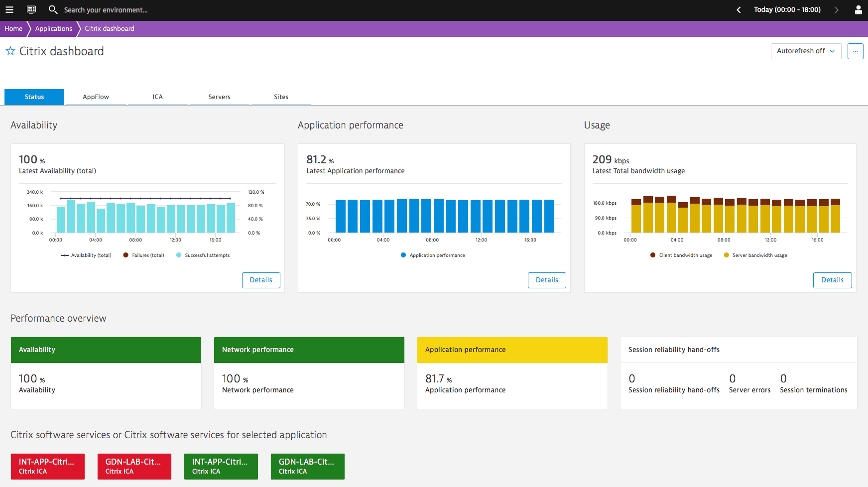Open the green GDN-LAB-Cit service tile
Image resolution: width=868 pixels, height=487 pixels.
(x=308, y=467)
